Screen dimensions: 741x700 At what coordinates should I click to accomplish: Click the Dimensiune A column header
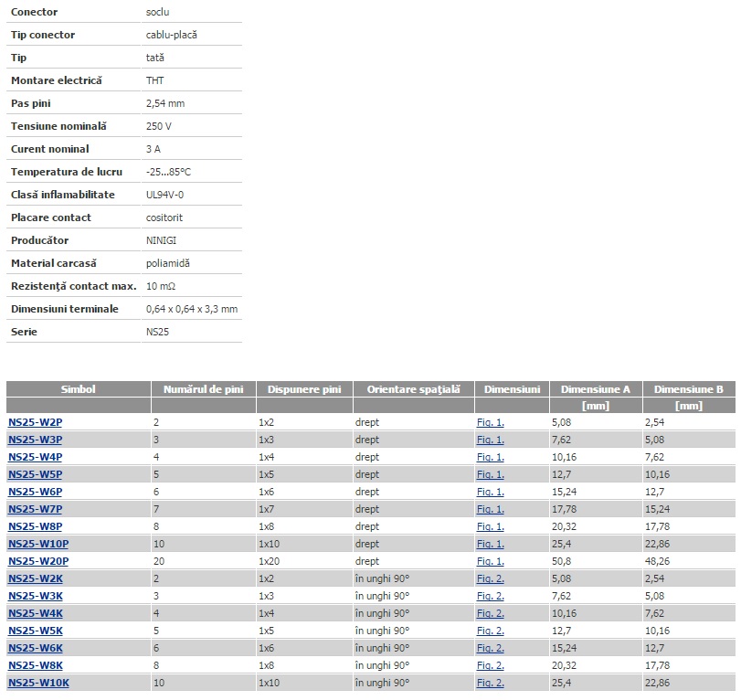595,389
